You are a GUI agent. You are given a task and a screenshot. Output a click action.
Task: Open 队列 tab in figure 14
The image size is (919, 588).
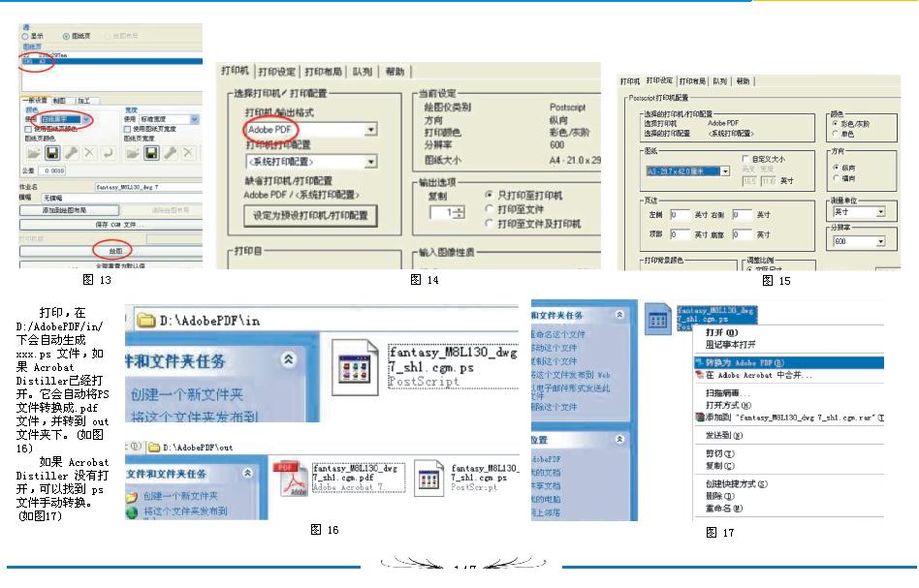363,72
